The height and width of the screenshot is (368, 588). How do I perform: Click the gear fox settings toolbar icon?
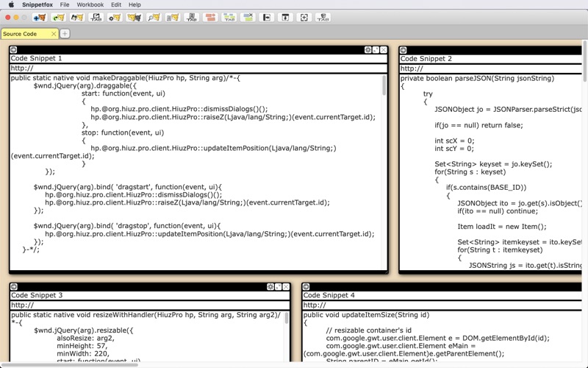tap(115, 17)
